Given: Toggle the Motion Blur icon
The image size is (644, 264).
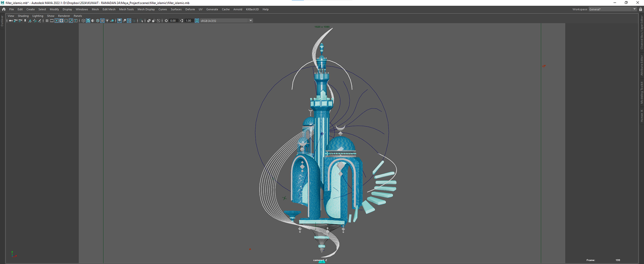Looking at the screenshot, I should [x=124, y=21].
